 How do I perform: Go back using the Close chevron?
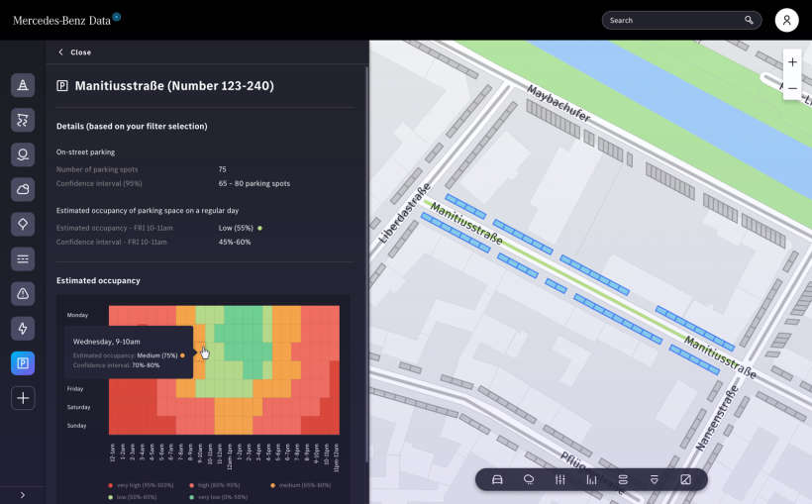[60, 52]
